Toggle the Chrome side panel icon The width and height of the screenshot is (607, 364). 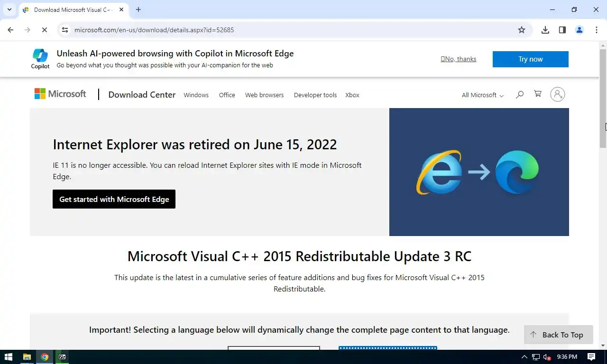pos(562,30)
